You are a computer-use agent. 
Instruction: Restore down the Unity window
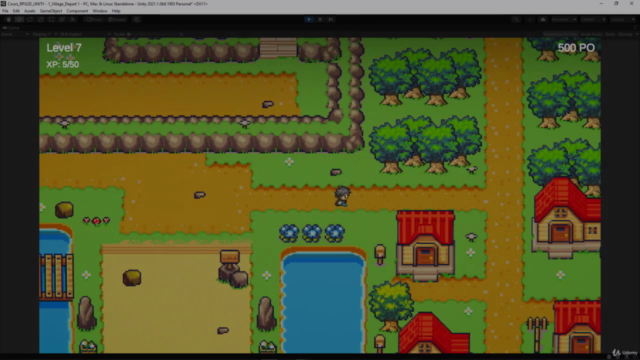coord(616,4)
